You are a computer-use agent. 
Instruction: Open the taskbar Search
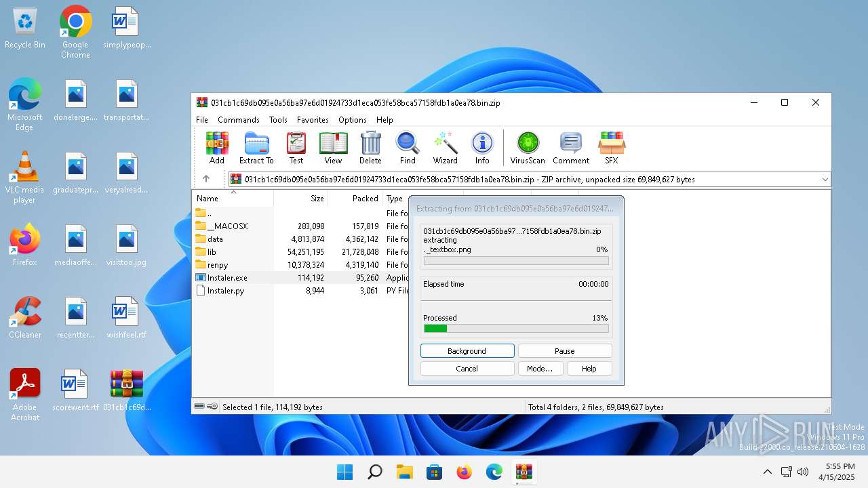(x=374, y=472)
